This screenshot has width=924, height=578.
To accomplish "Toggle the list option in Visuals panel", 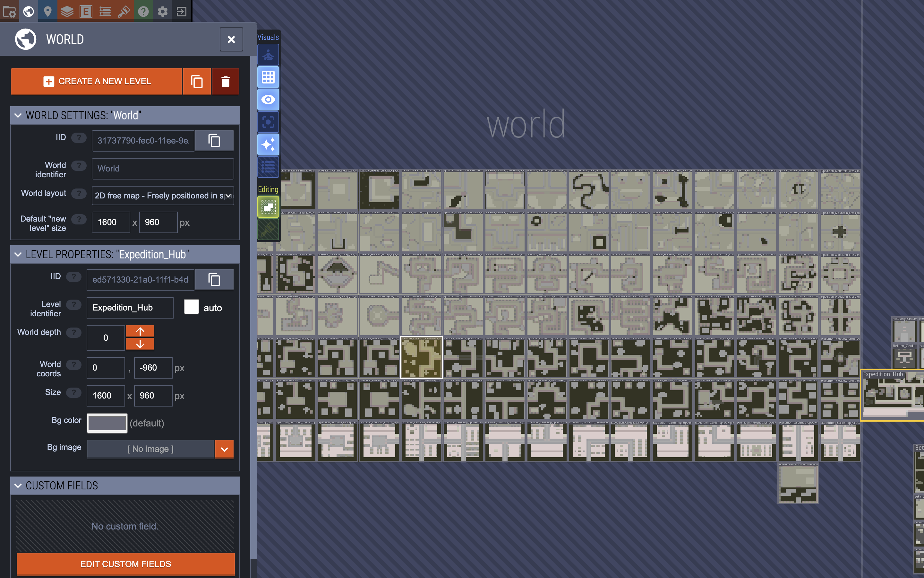I will 268,167.
